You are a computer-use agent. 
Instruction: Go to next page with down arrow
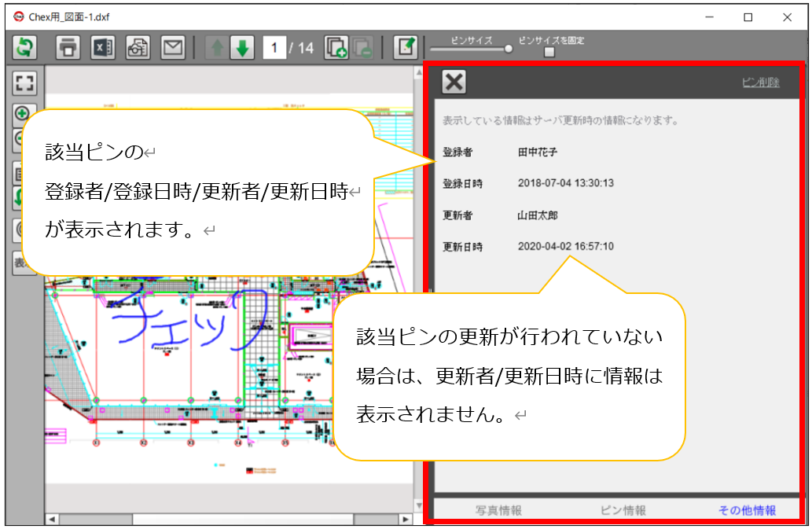tap(242, 48)
